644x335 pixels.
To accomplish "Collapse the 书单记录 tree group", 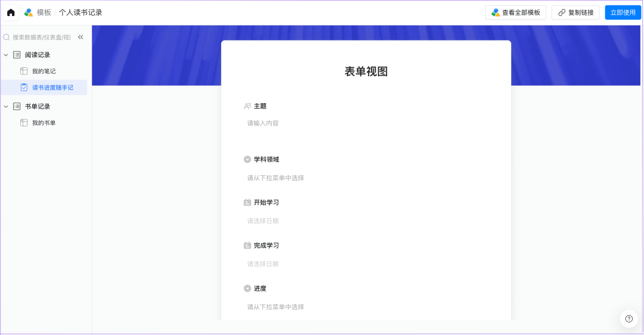I will pos(6,106).
